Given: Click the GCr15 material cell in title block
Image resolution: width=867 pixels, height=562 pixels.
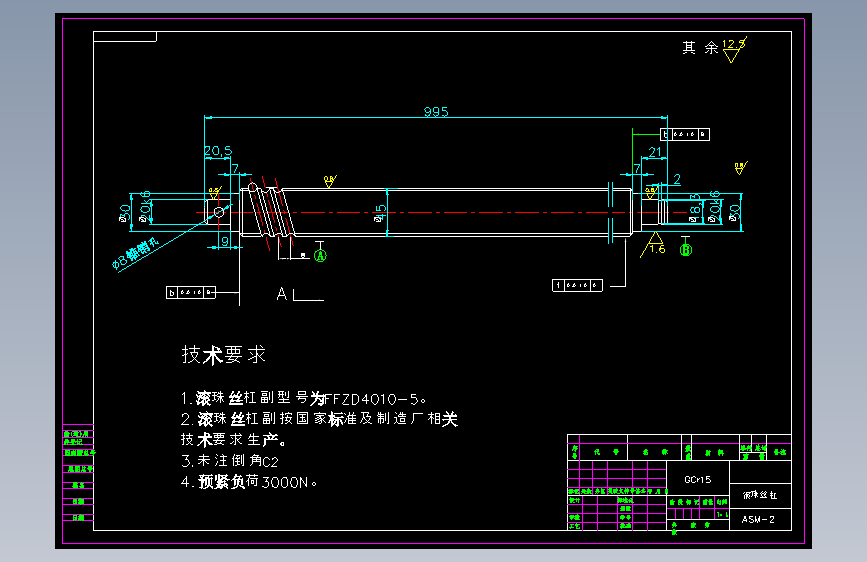Looking at the screenshot, I should [x=698, y=480].
